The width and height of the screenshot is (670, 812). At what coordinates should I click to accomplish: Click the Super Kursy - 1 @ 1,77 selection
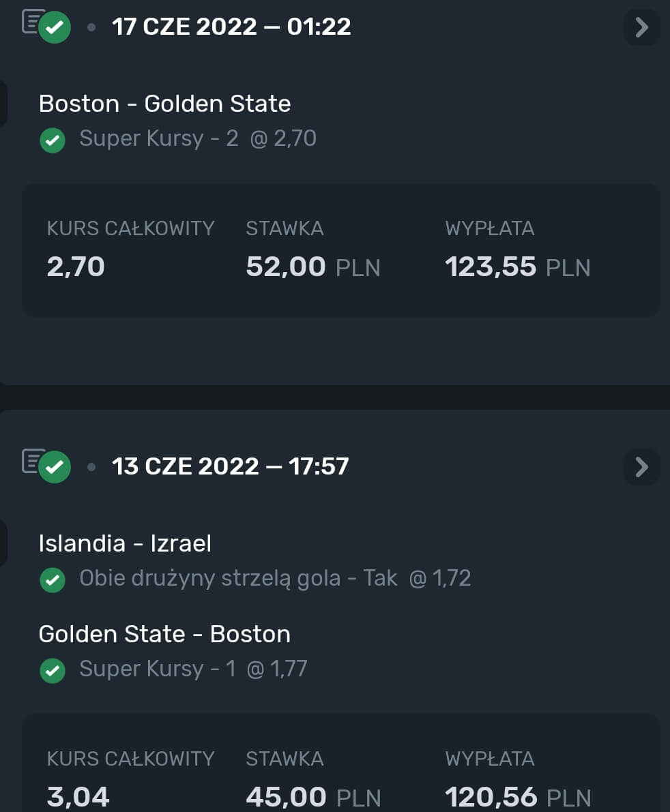tap(193, 669)
